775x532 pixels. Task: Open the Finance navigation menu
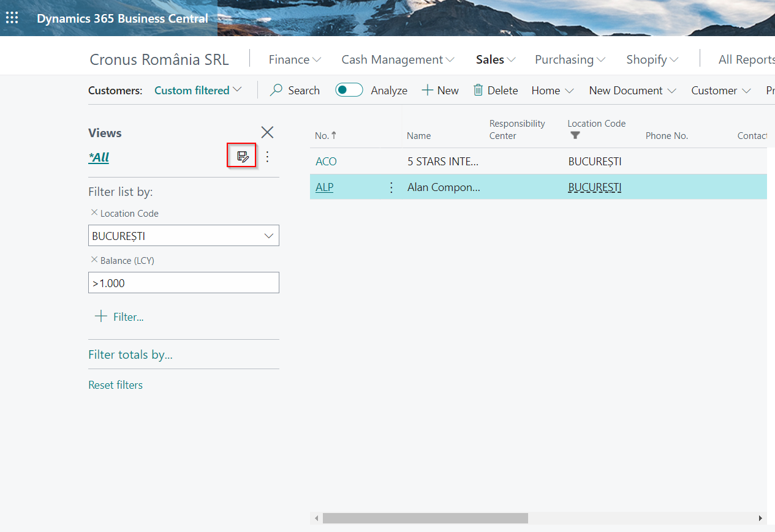[x=295, y=59]
